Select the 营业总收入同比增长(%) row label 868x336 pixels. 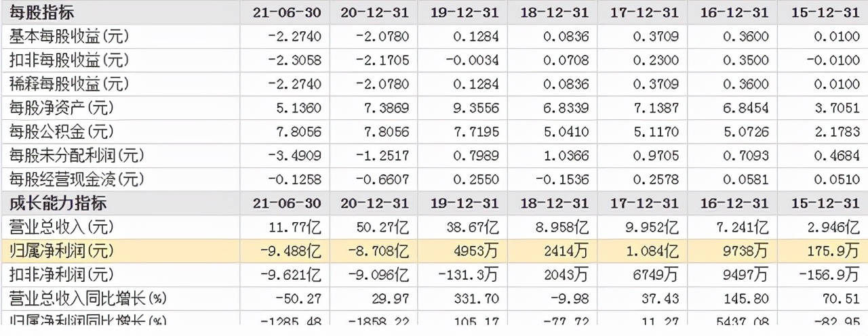pos(87,298)
